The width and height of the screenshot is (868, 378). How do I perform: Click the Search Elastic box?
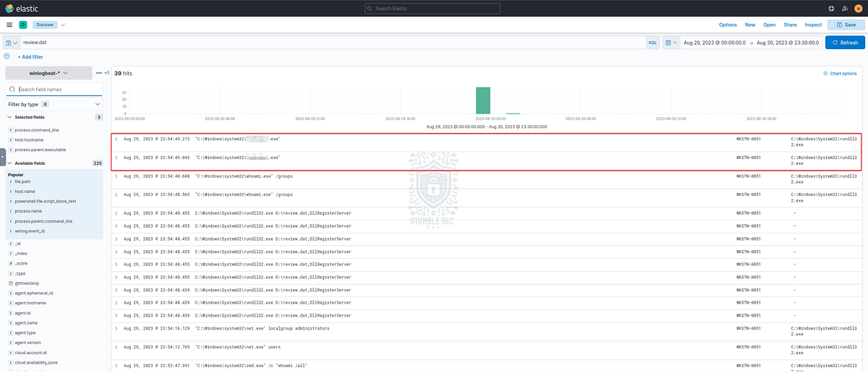(x=433, y=8)
